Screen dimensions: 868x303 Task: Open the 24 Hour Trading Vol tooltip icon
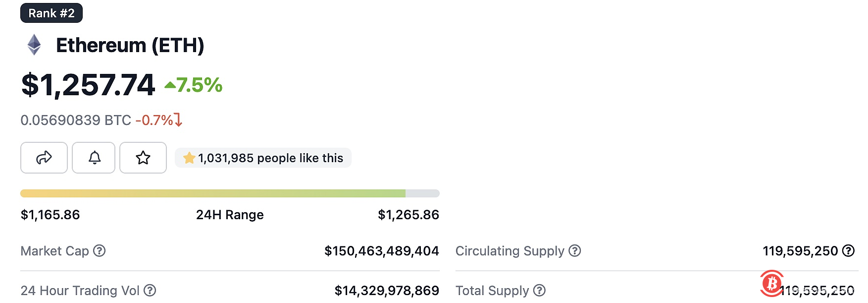pyautogui.click(x=152, y=291)
